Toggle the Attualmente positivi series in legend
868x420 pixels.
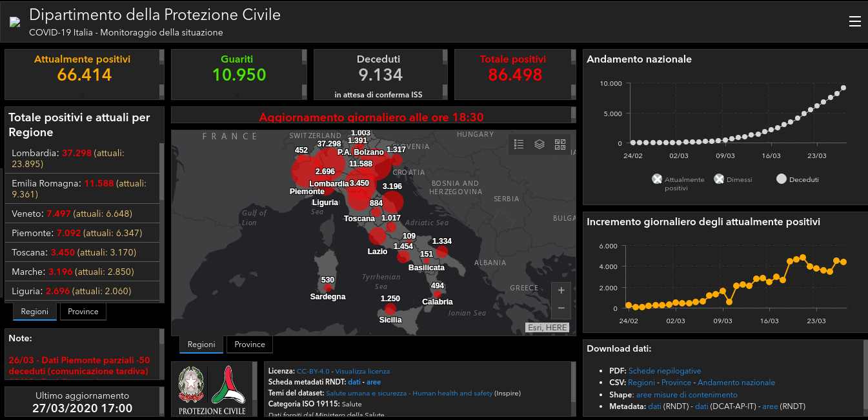click(x=657, y=179)
